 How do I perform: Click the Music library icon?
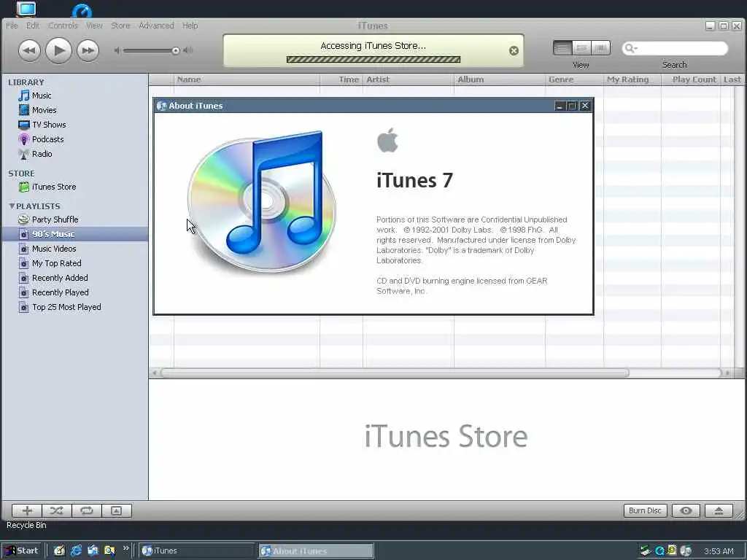click(24, 96)
